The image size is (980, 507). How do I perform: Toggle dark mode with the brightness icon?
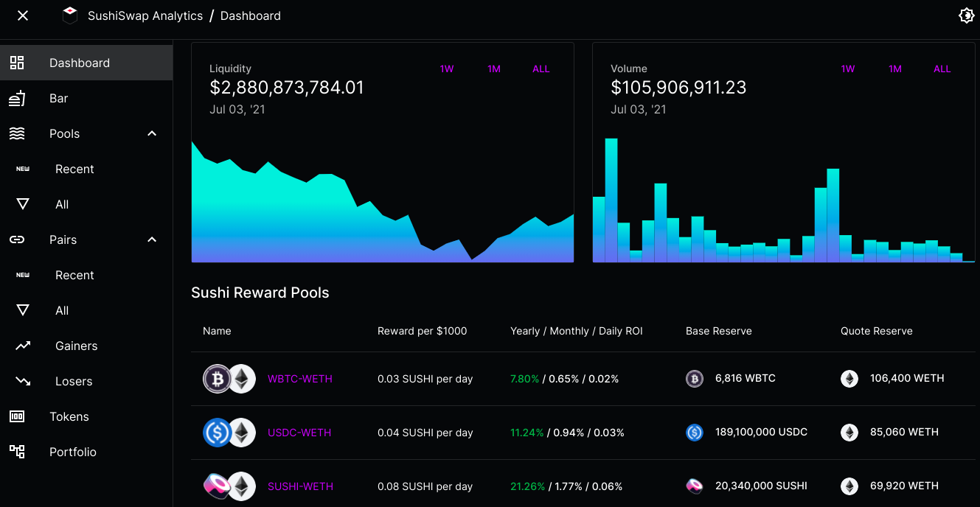966,15
